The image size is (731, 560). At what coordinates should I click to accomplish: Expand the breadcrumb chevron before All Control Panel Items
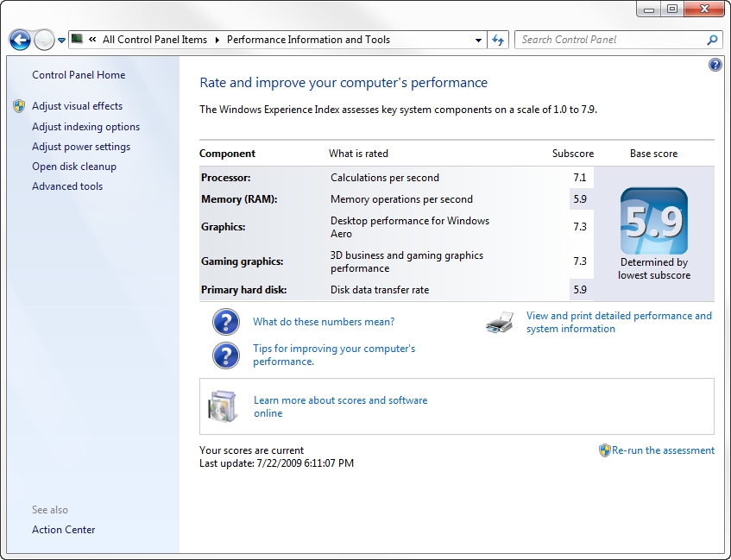click(x=92, y=40)
